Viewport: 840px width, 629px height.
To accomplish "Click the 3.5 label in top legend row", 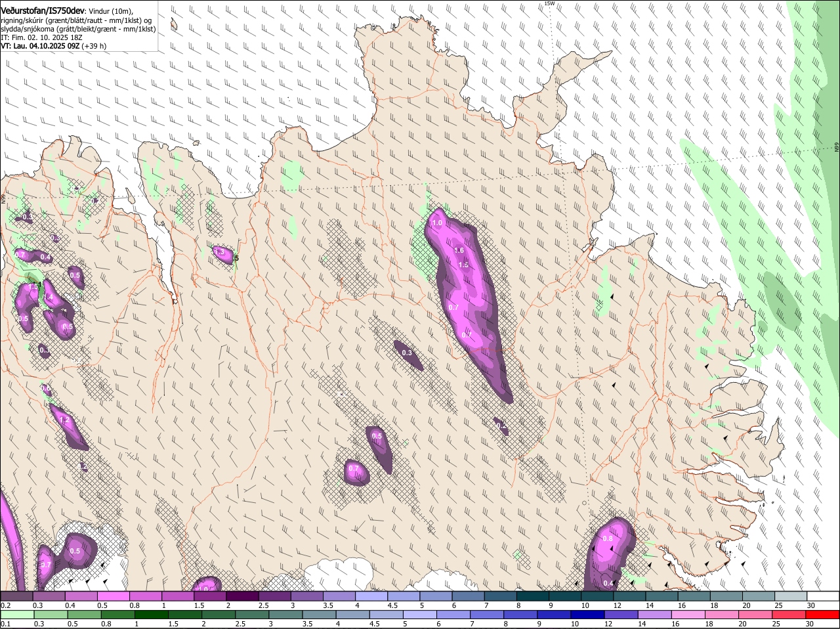I will tap(329, 605).
